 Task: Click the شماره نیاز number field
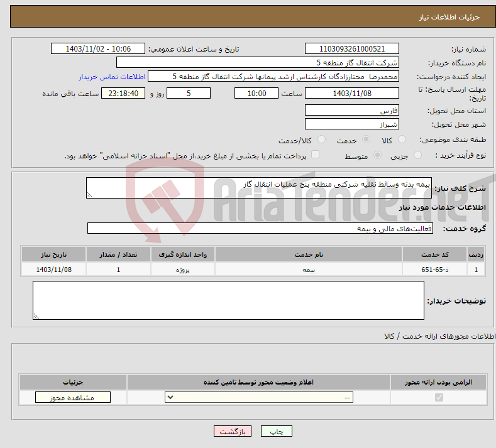pos(352,48)
